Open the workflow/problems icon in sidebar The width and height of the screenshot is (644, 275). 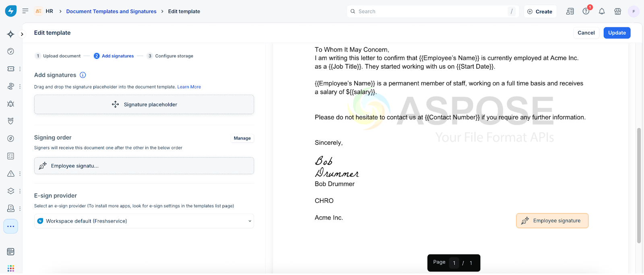[x=11, y=86]
